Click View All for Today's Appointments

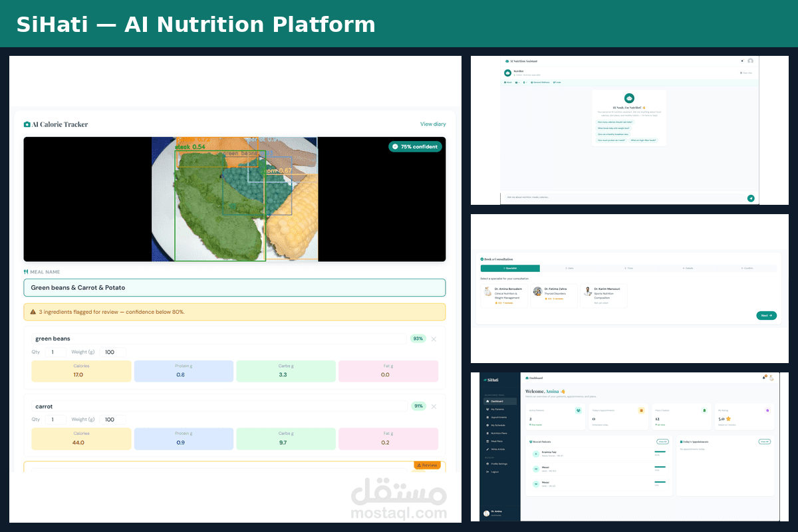click(765, 442)
